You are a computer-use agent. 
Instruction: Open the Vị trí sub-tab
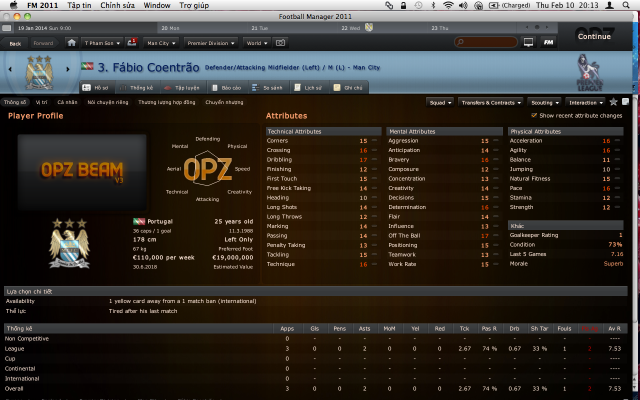coord(42,102)
